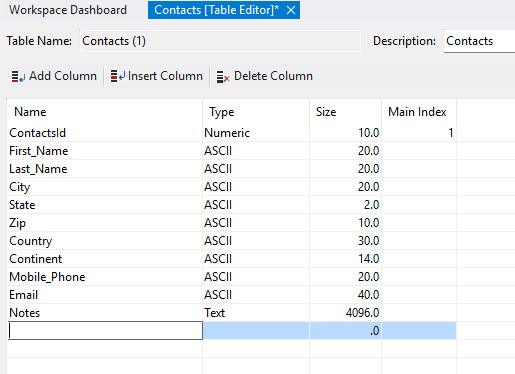
Task: Switch to the Workspace Dashboard tab
Action: tap(68, 10)
